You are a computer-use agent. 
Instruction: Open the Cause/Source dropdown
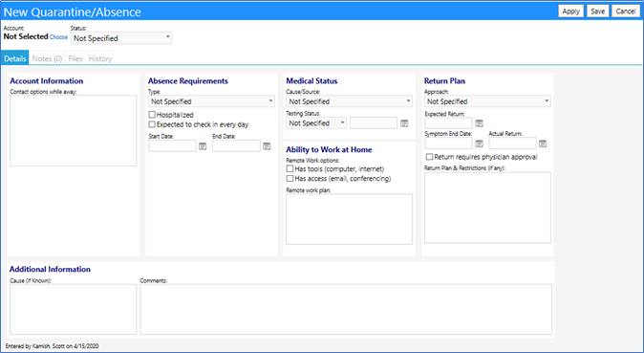pyautogui.click(x=349, y=101)
